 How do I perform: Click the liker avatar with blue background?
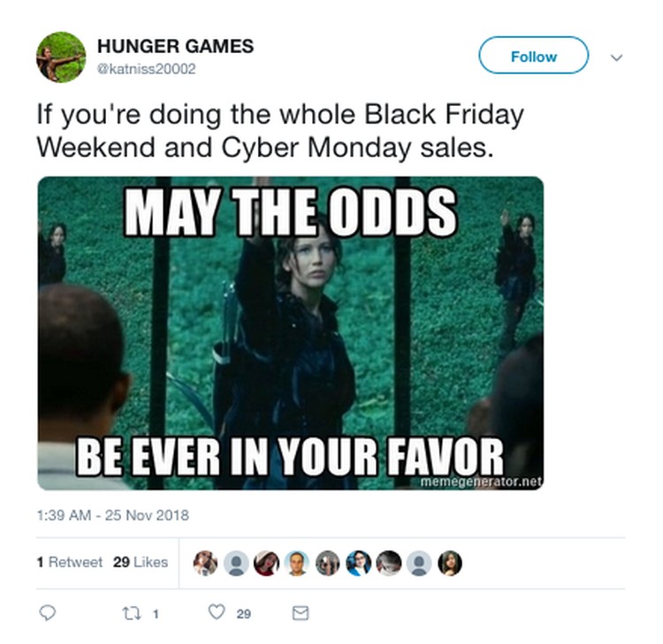coord(358,564)
